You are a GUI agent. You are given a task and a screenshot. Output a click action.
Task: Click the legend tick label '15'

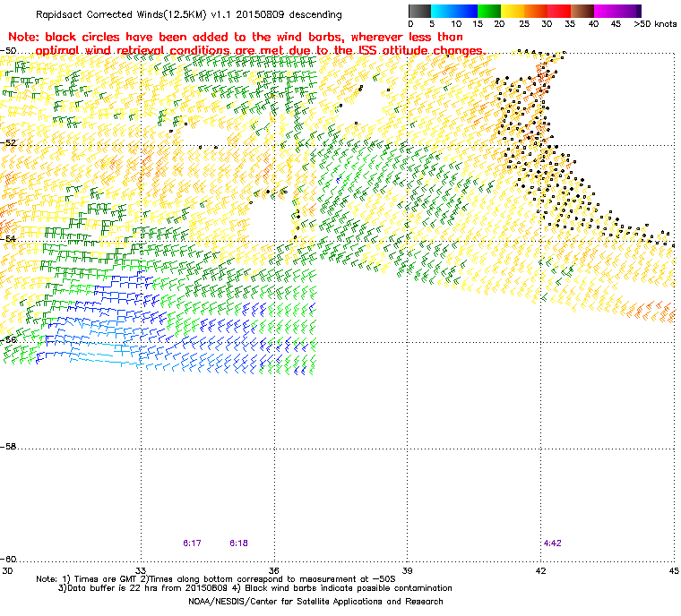478,24
